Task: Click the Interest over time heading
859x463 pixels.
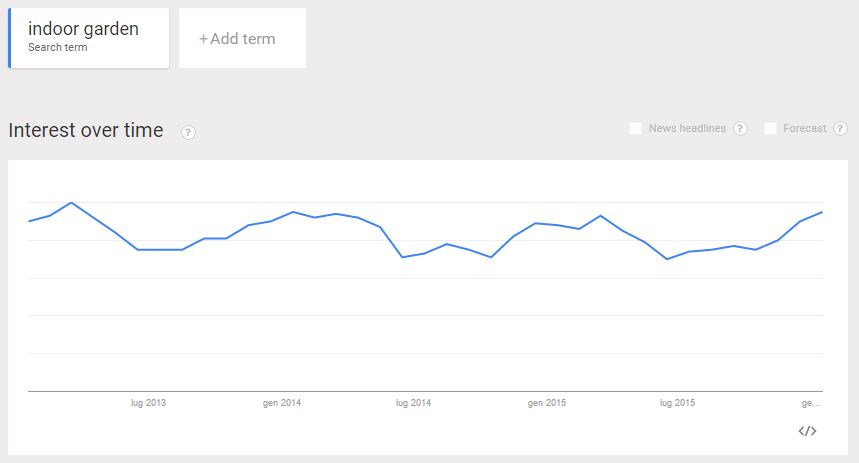Action: pyautogui.click(x=86, y=130)
